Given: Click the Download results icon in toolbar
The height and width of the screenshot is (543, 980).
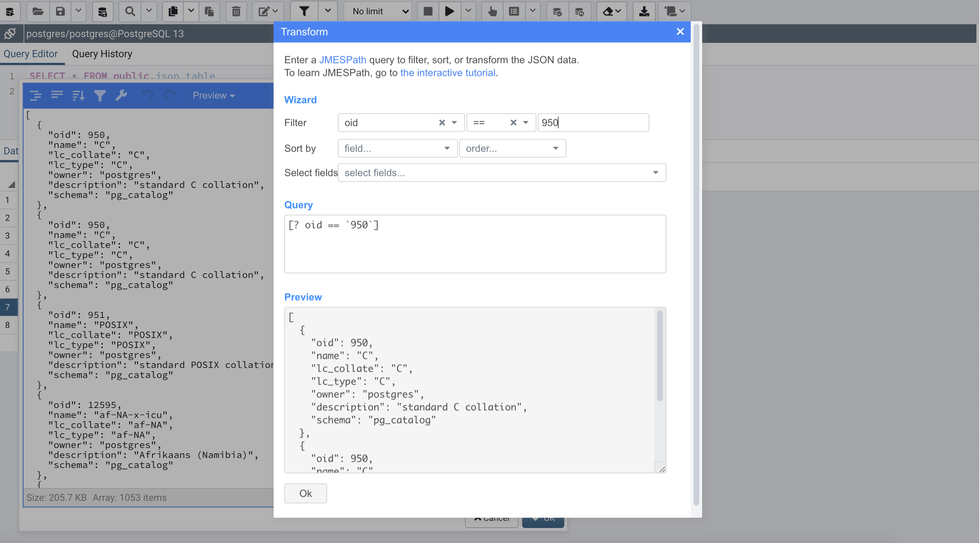Looking at the screenshot, I should pyautogui.click(x=644, y=11).
